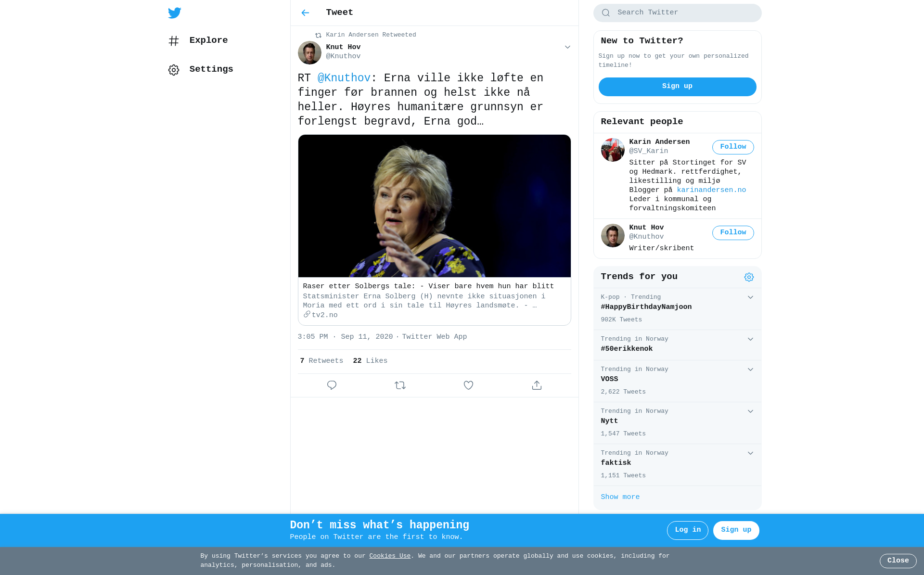This screenshot has width=924, height=575.
Task: Open the tweet options chevron menu
Action: [x=567, y=47]
